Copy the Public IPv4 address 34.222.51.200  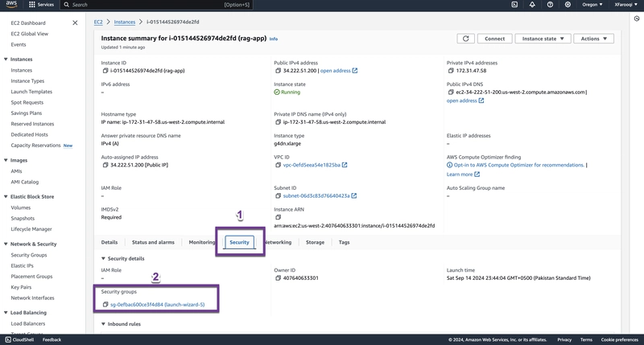point(278,71)
